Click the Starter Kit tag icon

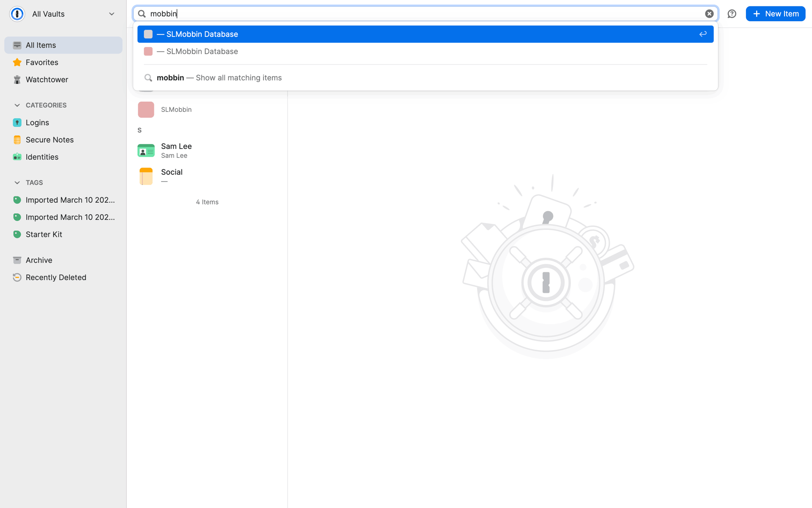(x=17, y=235)
